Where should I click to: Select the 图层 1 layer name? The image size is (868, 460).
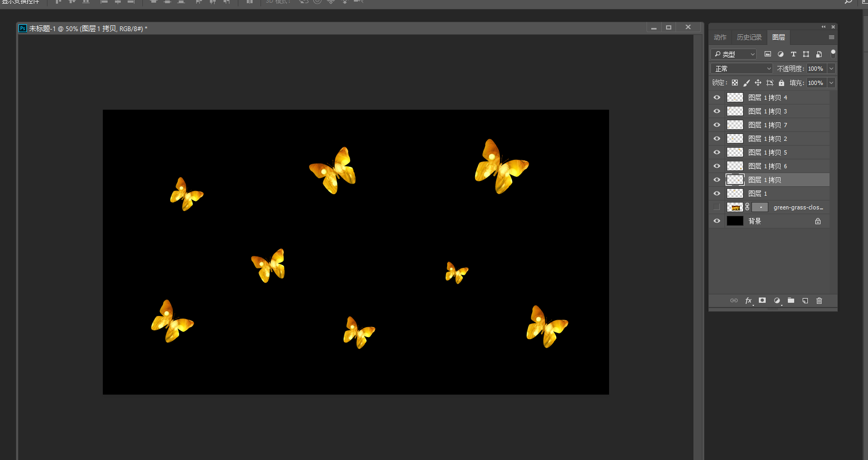click(x=758, y=194)
